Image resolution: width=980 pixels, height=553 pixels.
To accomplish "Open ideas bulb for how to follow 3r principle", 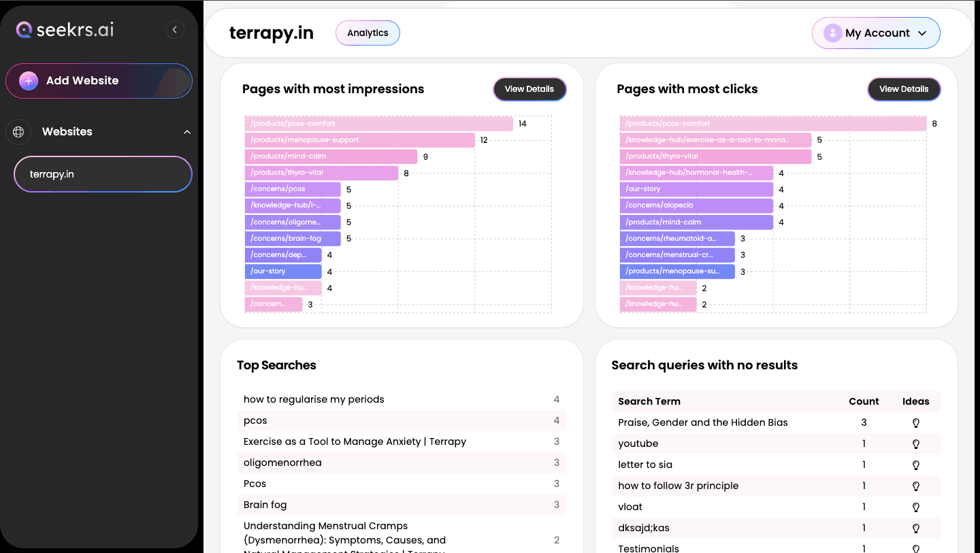I will (x=916, y=486).
